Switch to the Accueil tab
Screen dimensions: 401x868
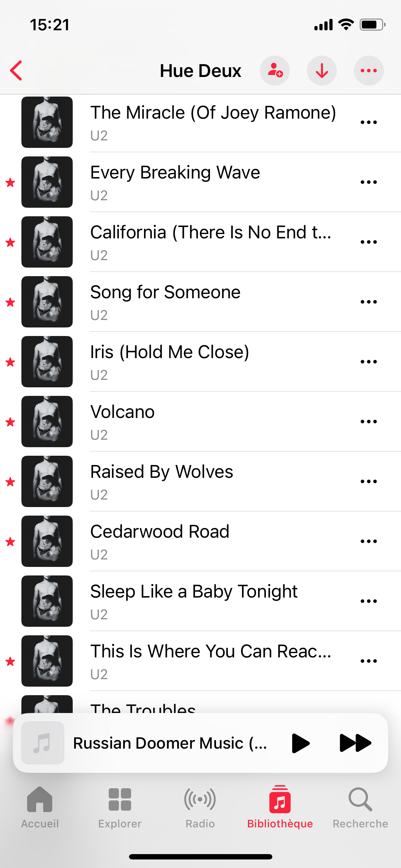click(40, 807)
